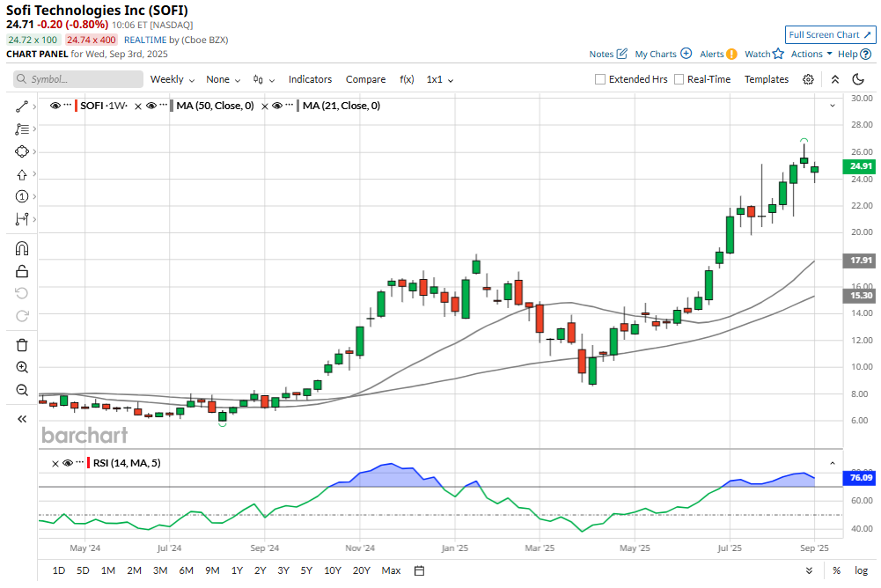Click the lock drawings icon
Image resolution: width=881 pixels, height=588 pixels.
[21, 271]
